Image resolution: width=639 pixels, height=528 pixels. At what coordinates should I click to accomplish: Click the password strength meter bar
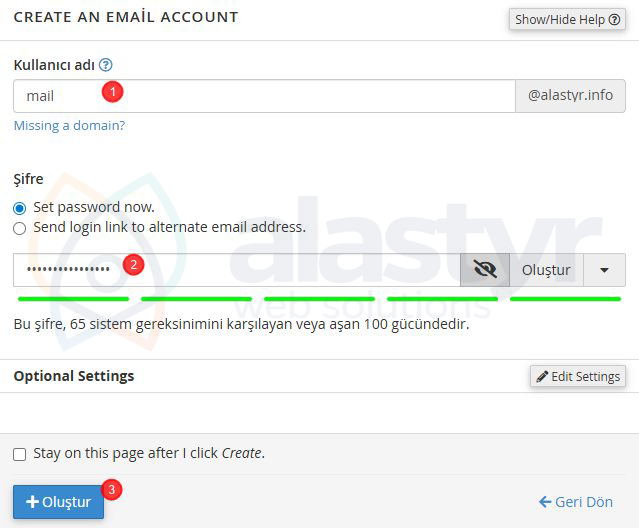(x=319, y=298)
